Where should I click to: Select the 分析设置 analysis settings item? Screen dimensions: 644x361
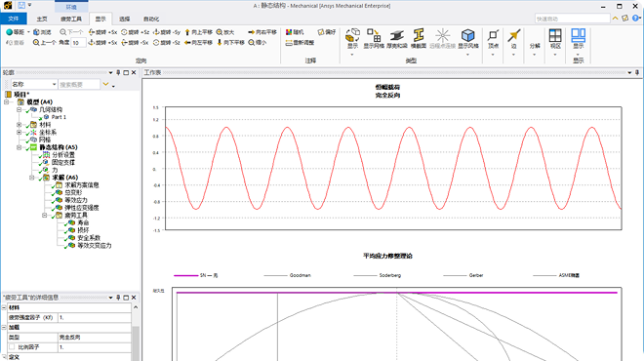(x=63, y=155)
